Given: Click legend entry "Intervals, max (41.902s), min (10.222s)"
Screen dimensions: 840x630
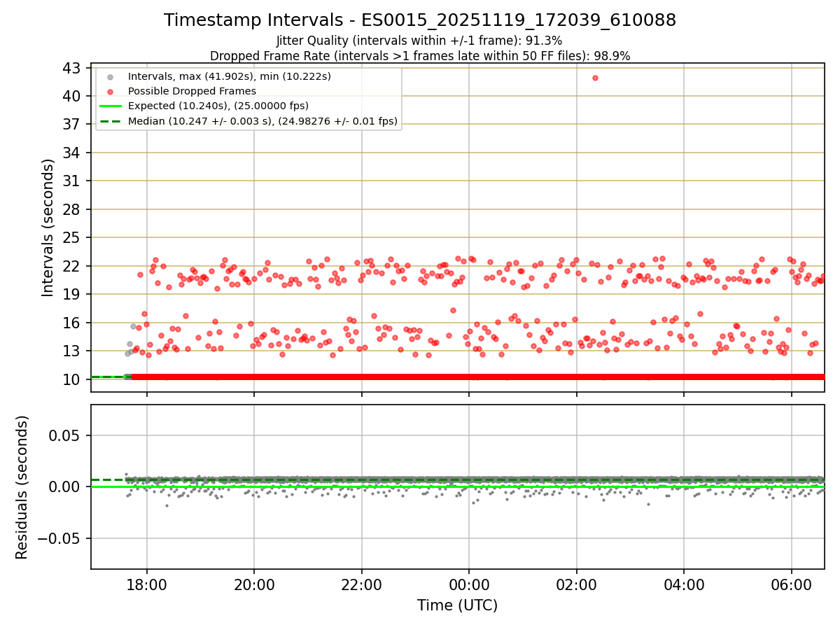Looking at the screenshot, I should coord(230,76).
